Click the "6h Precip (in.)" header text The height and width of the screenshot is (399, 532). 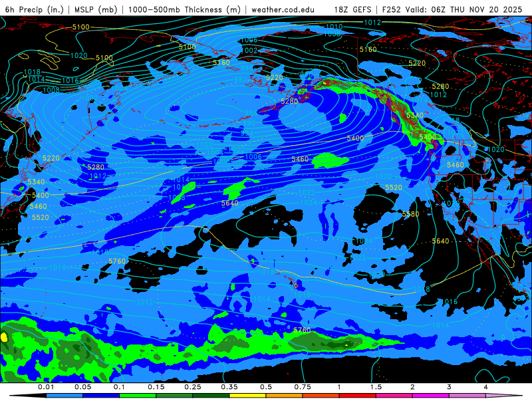[x=35, y=9]
